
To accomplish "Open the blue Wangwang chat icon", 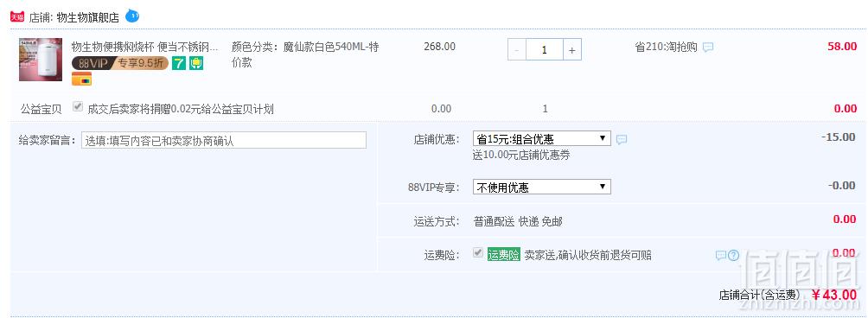I will click(132, 16).
